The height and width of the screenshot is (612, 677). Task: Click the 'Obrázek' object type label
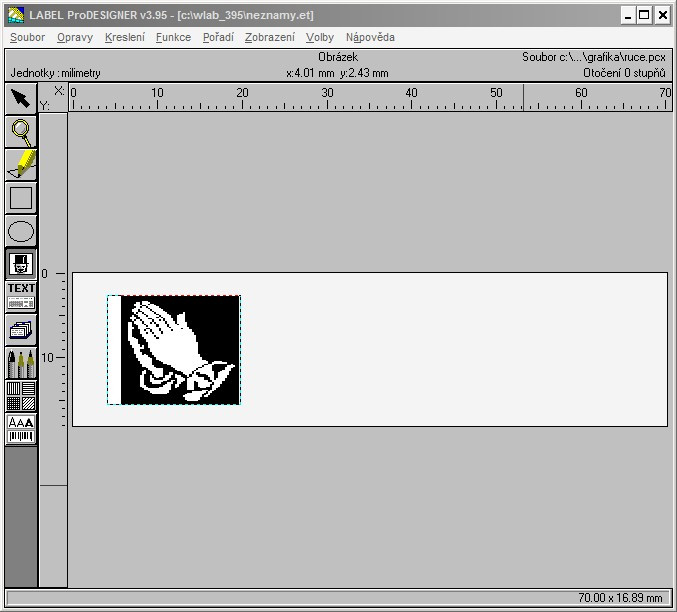pos(338,57)
